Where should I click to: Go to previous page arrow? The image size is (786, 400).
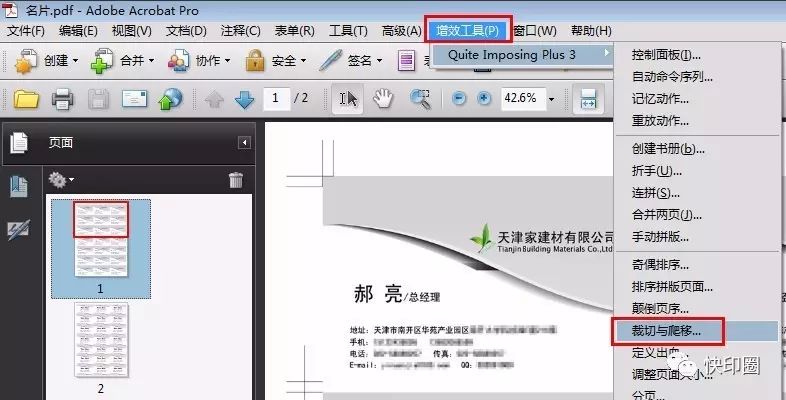coord(215,99)
